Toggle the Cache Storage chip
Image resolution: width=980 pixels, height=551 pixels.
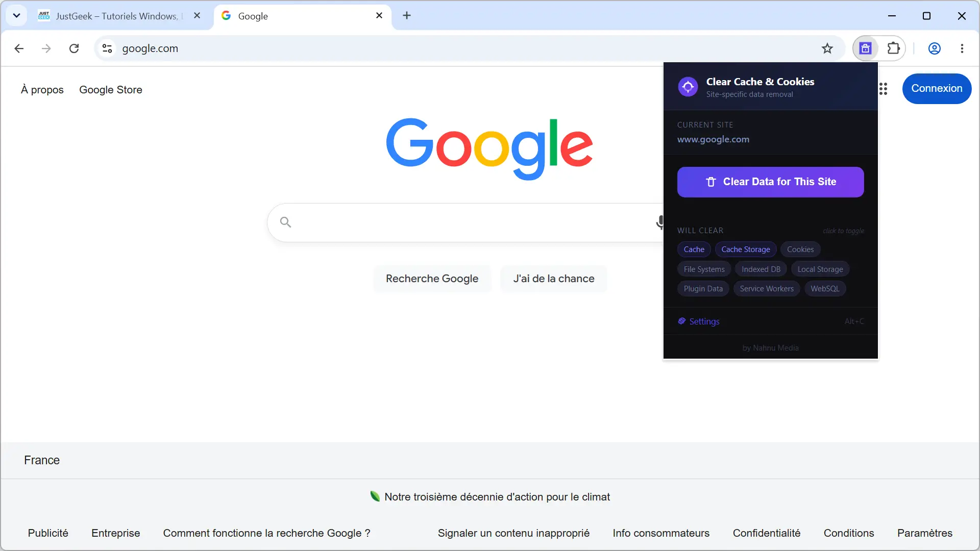pos(746,249)
